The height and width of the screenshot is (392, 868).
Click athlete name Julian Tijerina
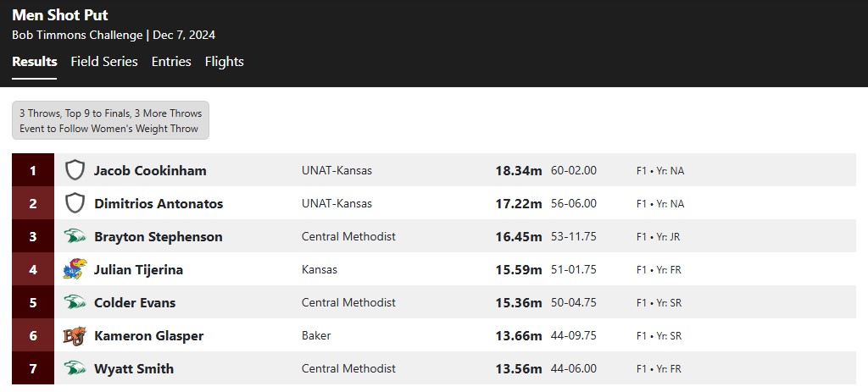(138, 270)
